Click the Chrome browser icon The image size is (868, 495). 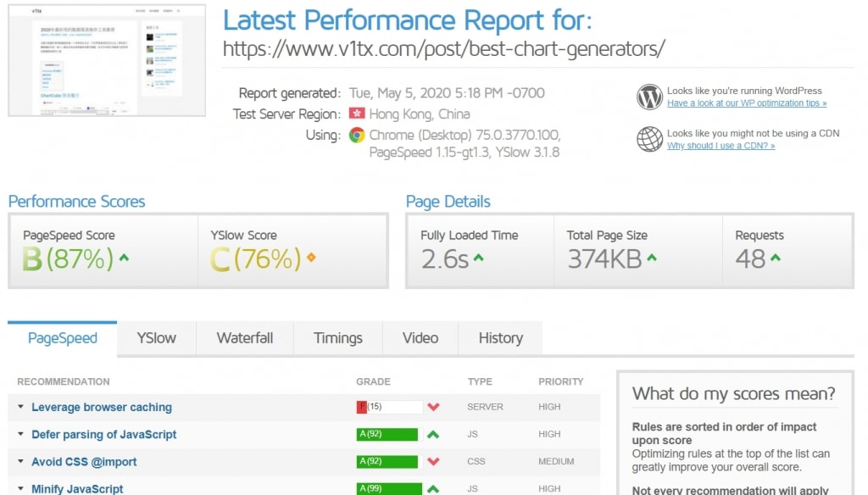point(357,135)
